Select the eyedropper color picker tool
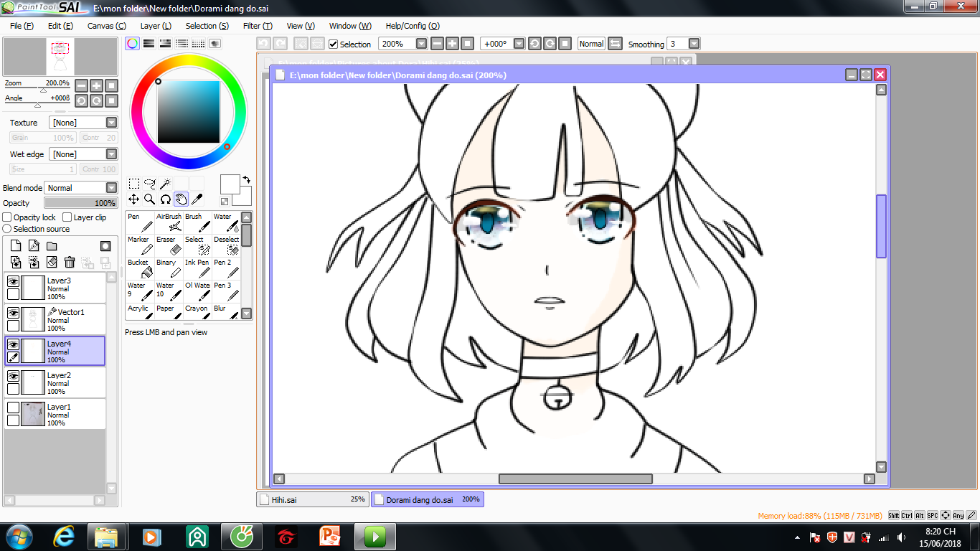980x551 pixels. (197, 199)
